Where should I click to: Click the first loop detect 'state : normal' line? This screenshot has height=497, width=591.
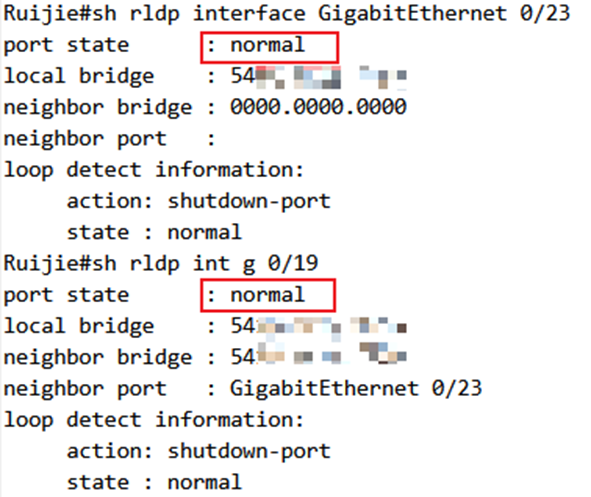(x=154, y=232)
